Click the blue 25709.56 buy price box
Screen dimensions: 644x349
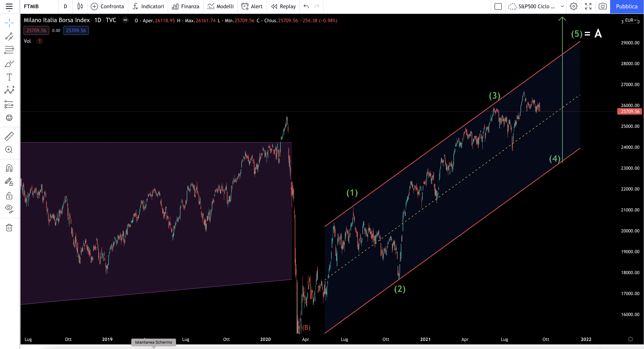coord(76,30)
